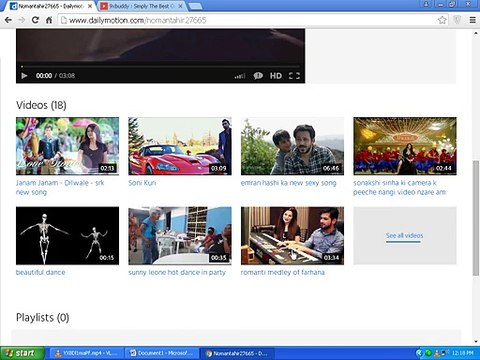The image size is (480, 360).
Task: Switch the video player to fullscreen
Action: click(294, 76)
